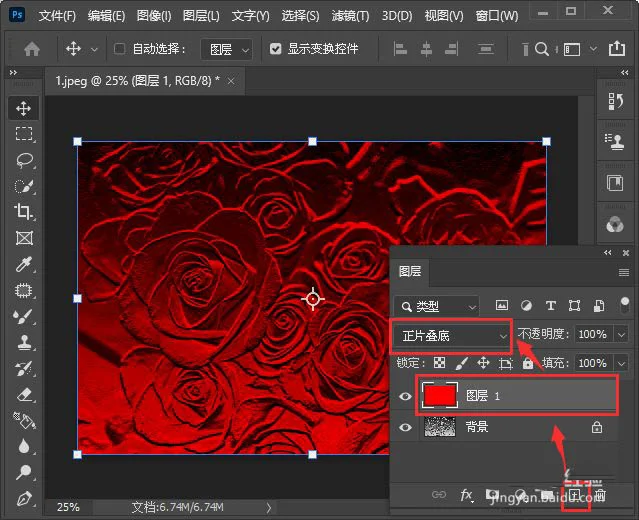Open the share/export icon
The image size is (639, 520).
[x=617, y=48]
